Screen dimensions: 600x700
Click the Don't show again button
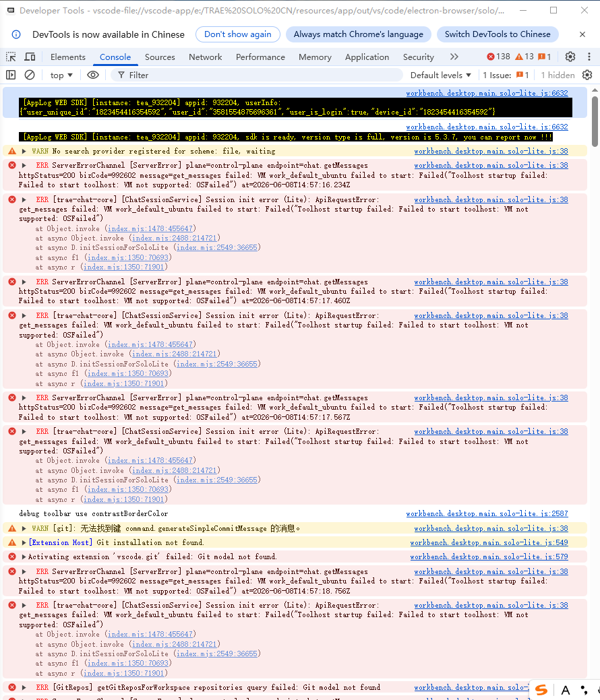point(238,34)
